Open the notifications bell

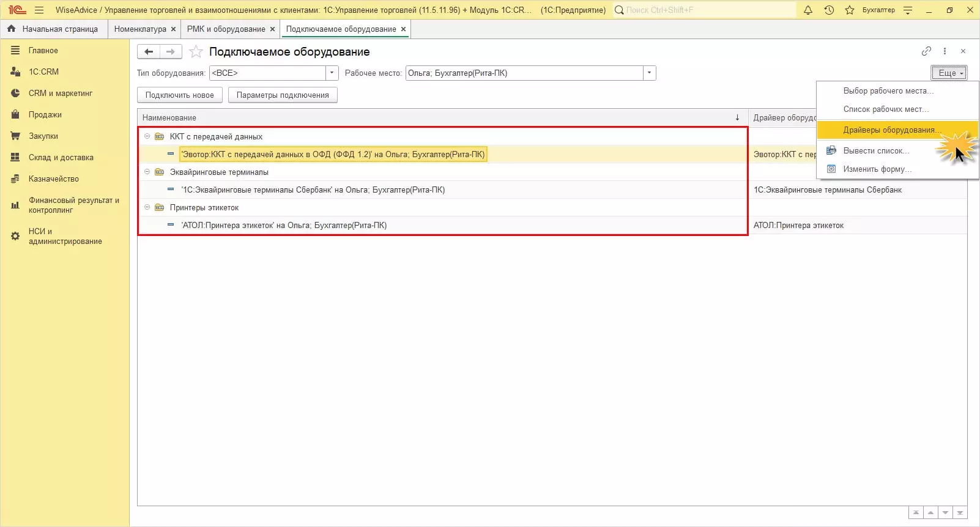coord(808,10)
